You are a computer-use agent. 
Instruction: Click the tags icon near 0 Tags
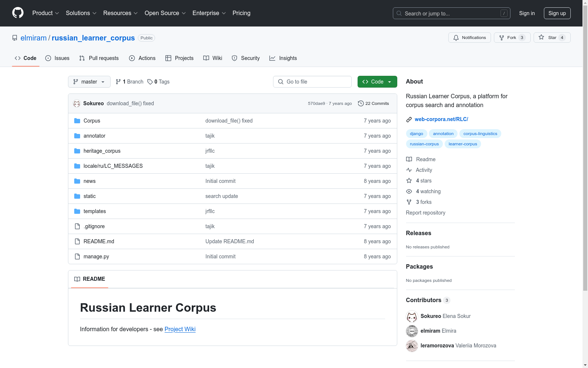150,82
